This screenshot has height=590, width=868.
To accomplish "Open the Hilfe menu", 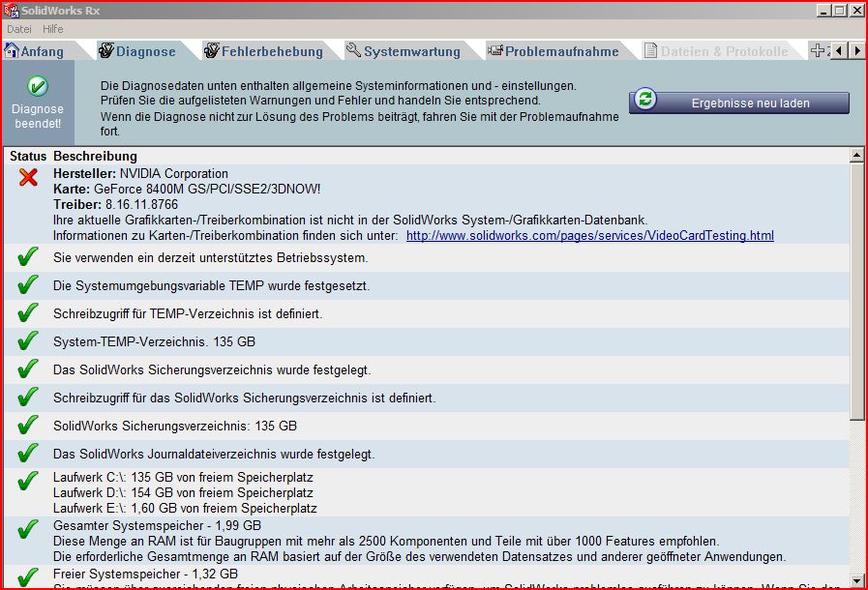I will (52, 29).
